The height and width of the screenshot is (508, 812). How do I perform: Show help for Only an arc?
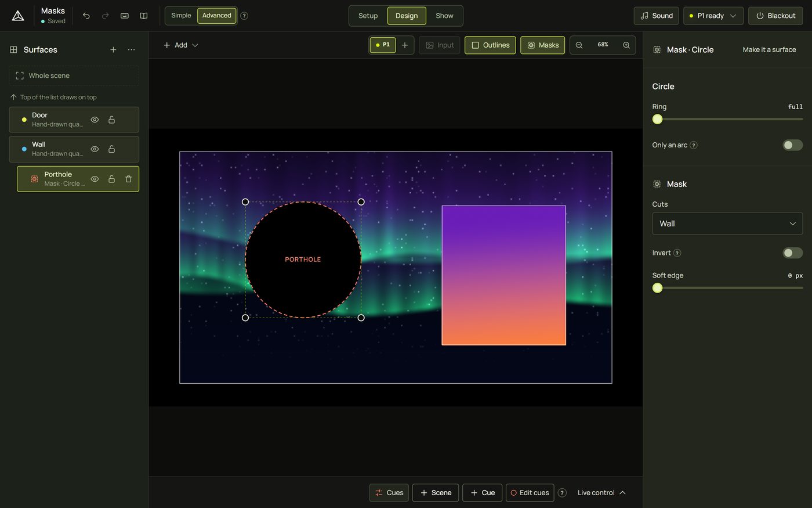click(x=694, y=145)
